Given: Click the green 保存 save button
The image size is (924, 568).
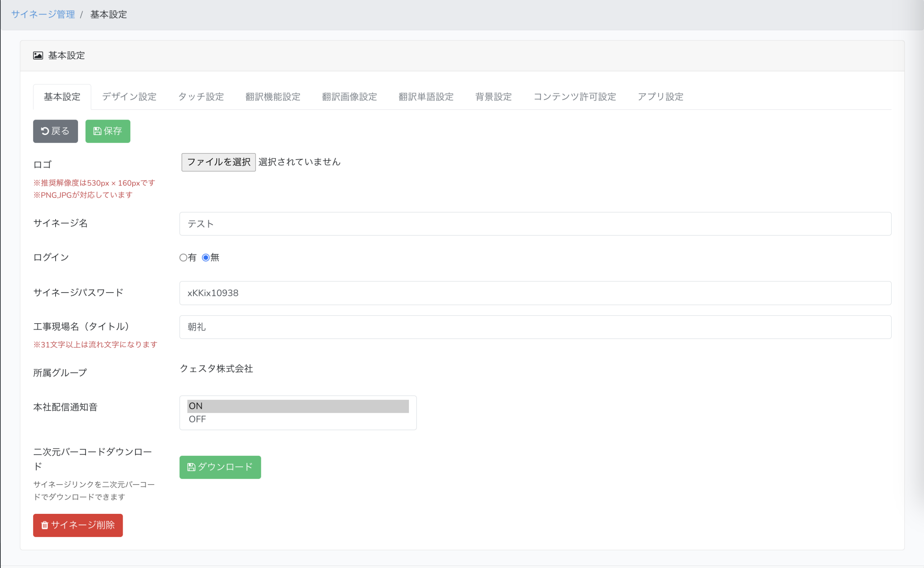Looking at the screenshot, I should pyautogui.click(x=108, y=131).
